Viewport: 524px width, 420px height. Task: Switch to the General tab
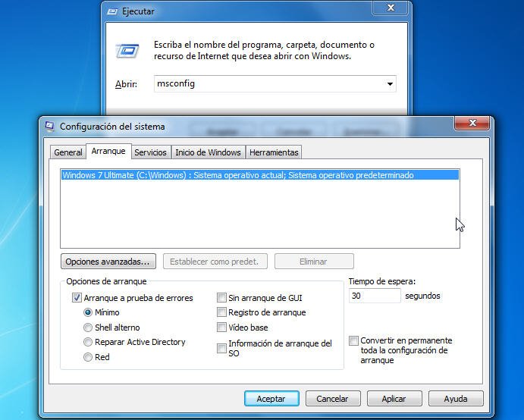pyautogui.click(x=68, y=152)
